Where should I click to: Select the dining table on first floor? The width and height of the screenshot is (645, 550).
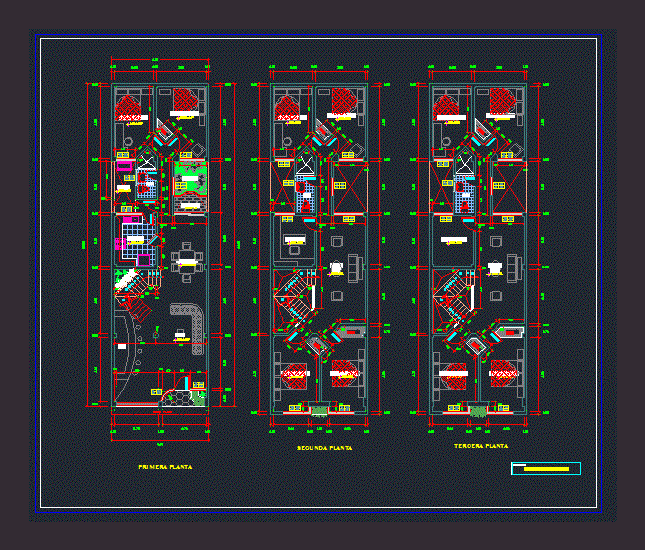186,260
